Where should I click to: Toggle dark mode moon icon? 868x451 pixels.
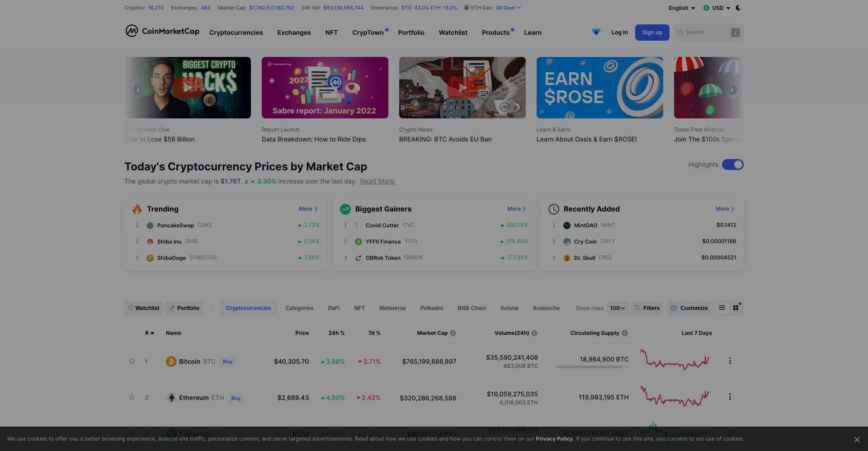coord(738,8)
